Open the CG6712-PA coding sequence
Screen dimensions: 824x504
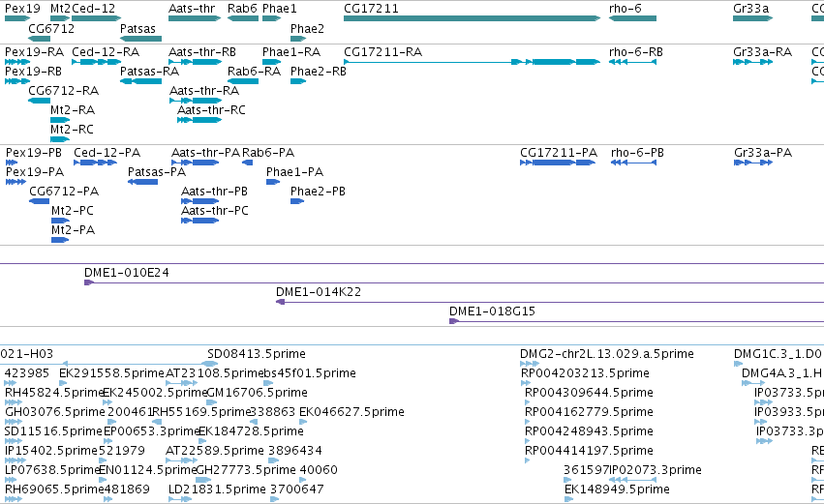tap(40, 201)
